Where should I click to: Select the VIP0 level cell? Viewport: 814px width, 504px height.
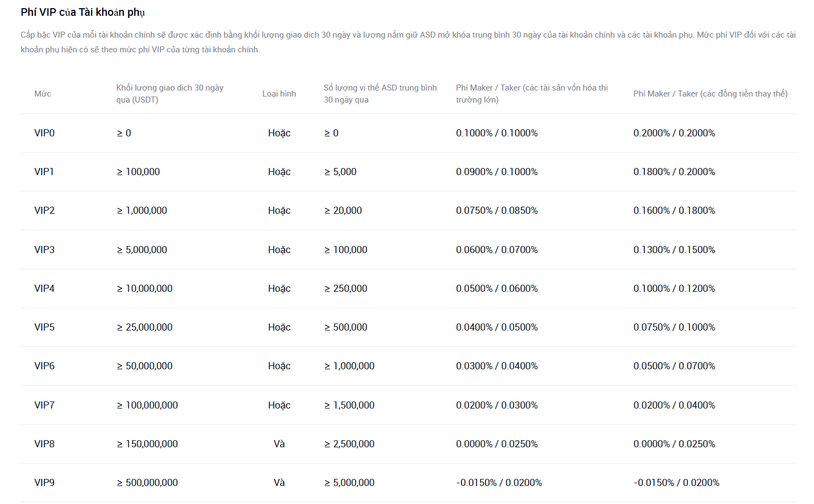(x=44, y=133)
